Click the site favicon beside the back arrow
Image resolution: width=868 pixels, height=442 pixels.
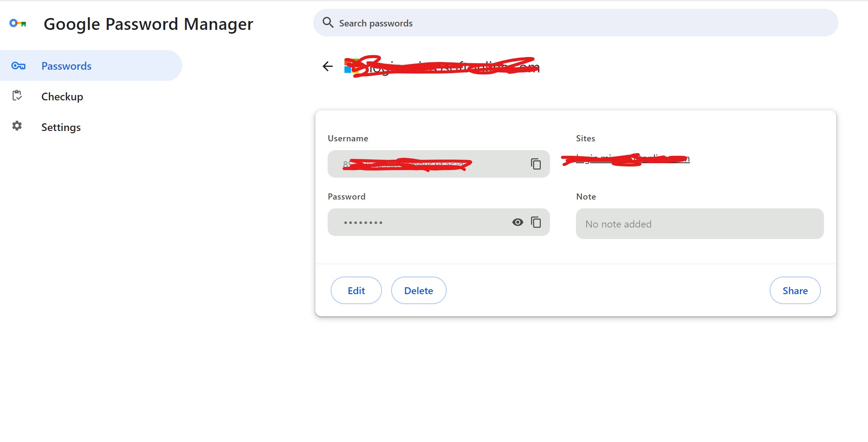[x=351, y=66]
